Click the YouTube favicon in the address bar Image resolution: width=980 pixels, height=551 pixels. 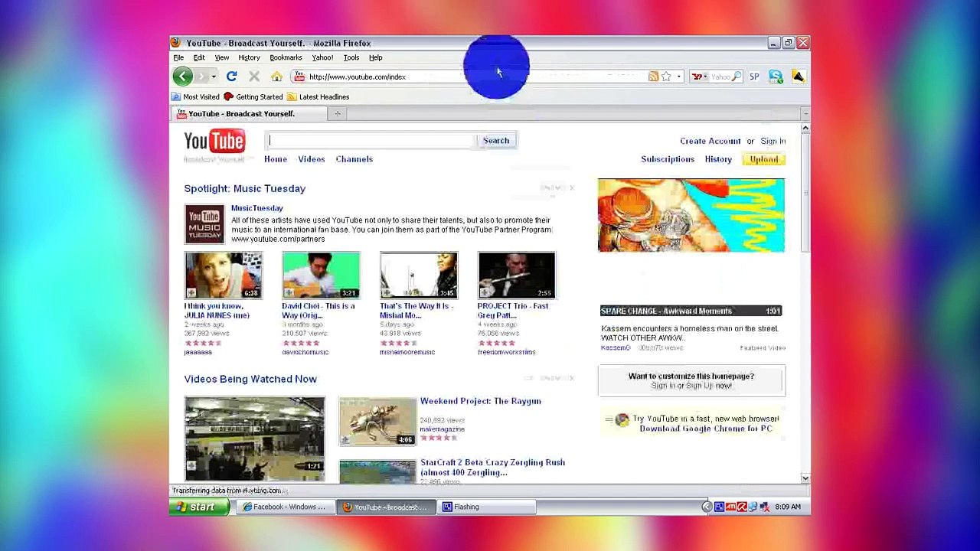299,77
